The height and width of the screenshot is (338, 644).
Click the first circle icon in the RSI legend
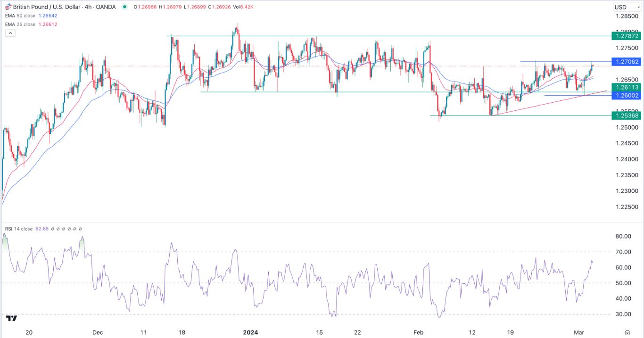[x=53, y=228]
